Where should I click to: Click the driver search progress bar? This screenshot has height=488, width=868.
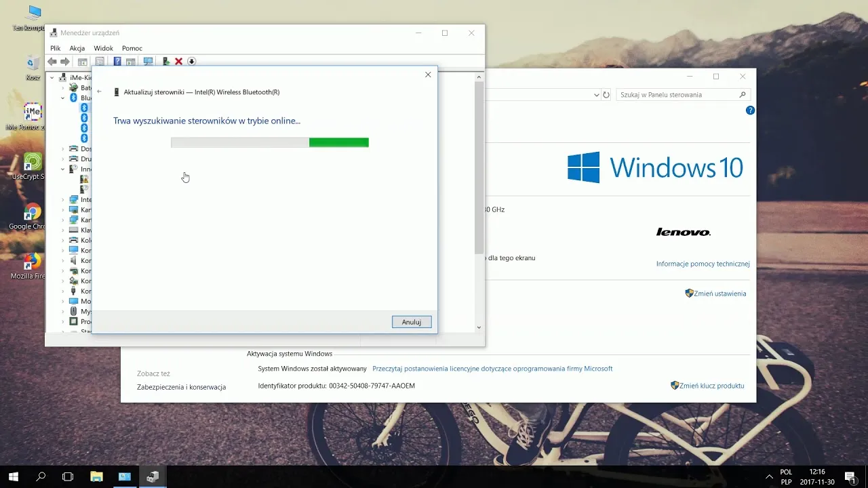pos(269,142)
